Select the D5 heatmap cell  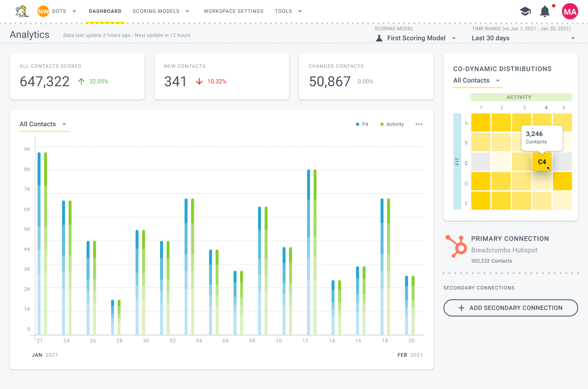562,181
